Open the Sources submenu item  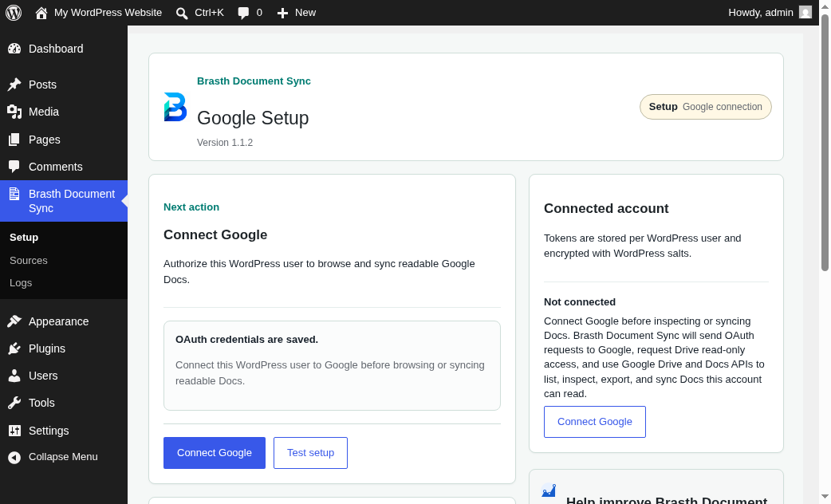click(x=29, y=260)
